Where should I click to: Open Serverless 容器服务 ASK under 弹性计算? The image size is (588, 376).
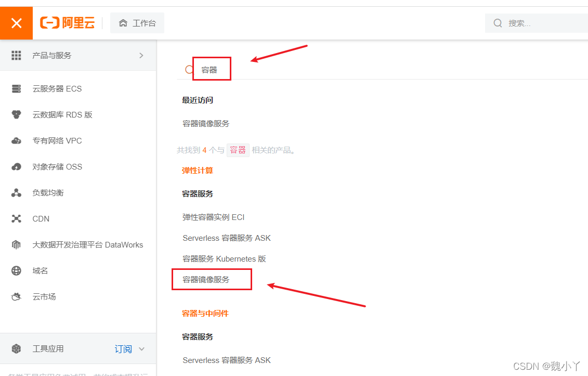[x=227, y=238]
